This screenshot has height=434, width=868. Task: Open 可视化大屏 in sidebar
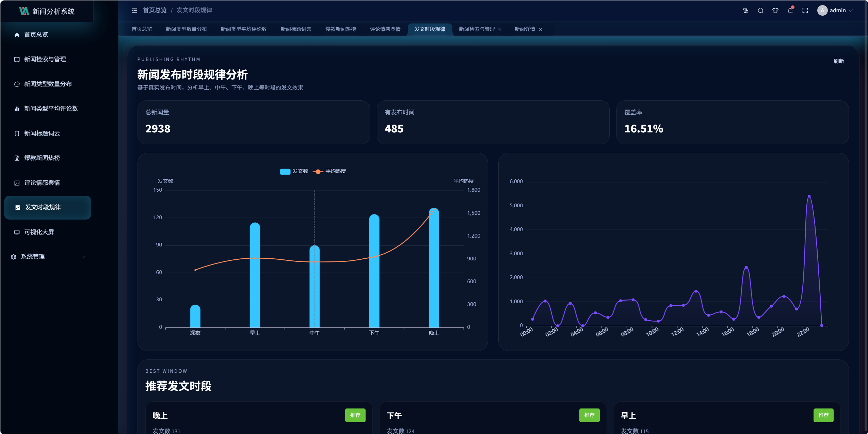(39, 232)
